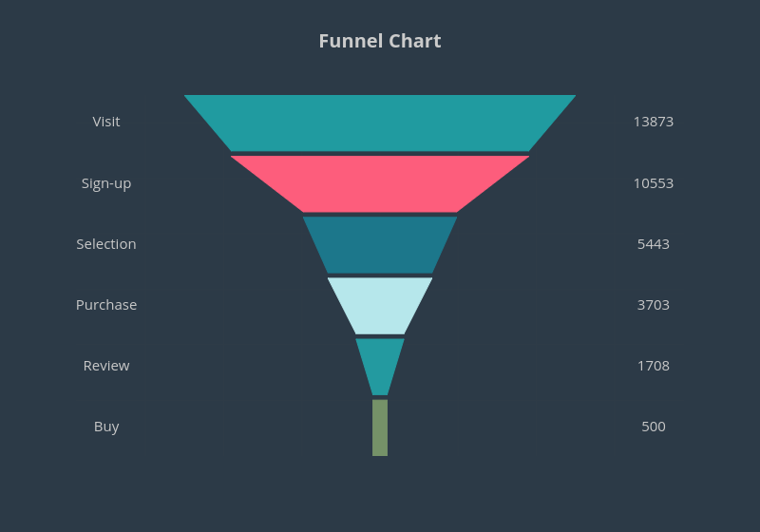Select the Purchase stage label
The width and height of the screenshot is (760, 532).
(106, 305)
